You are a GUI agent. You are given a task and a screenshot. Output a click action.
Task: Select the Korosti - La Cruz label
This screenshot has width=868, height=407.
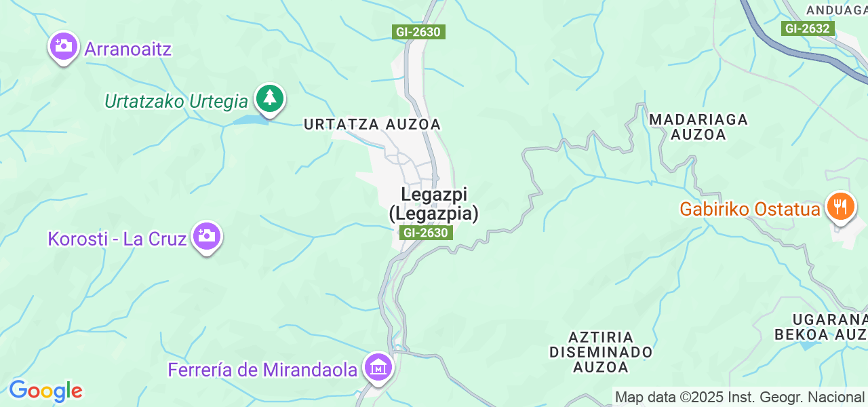pos(117,239)
